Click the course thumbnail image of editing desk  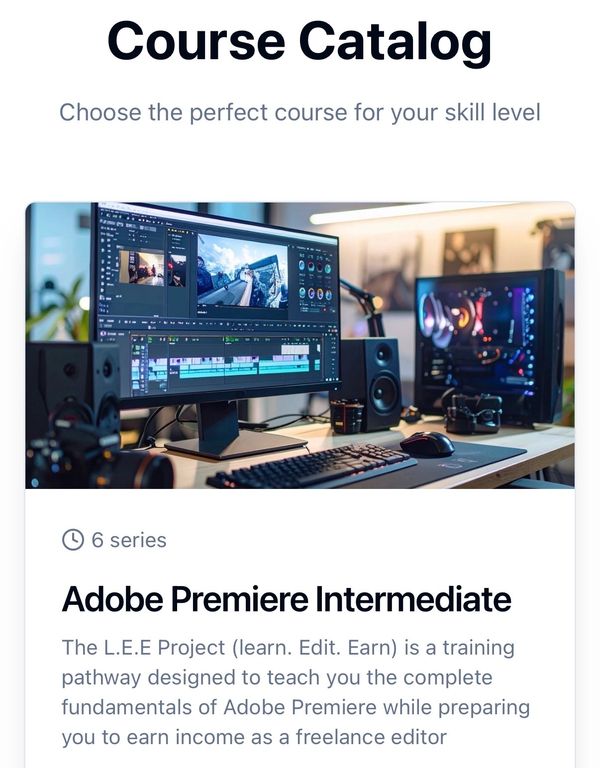[x=300, y=345]
